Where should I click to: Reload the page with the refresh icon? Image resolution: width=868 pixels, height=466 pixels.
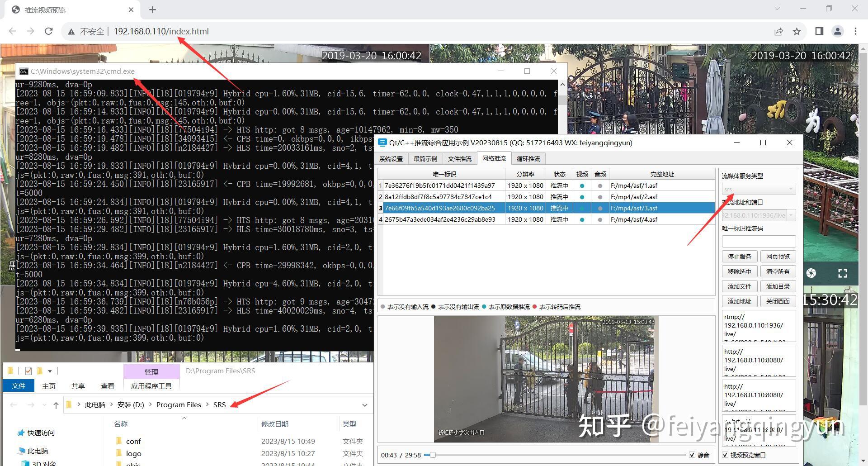49,31
